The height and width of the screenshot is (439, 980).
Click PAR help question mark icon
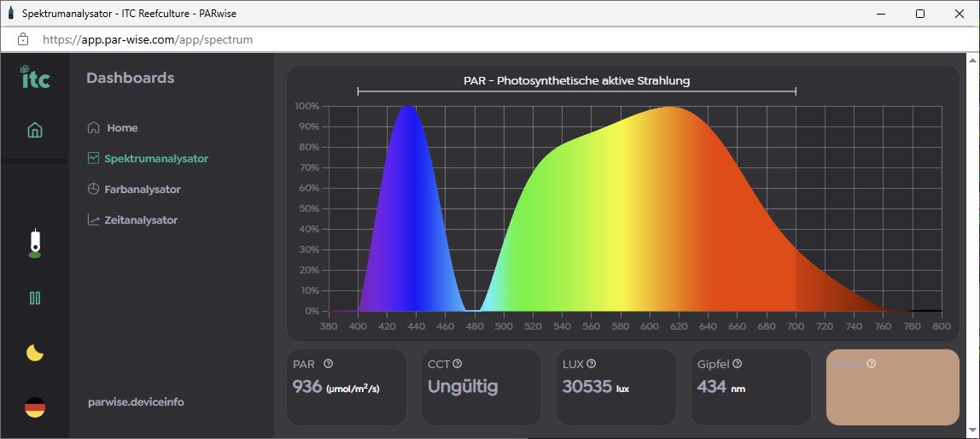point(328,364)
